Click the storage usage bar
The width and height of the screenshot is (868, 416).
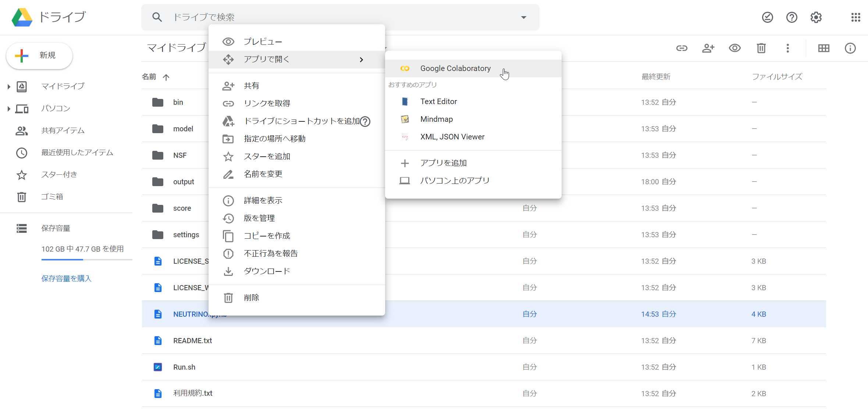click(x=87, y=260)
